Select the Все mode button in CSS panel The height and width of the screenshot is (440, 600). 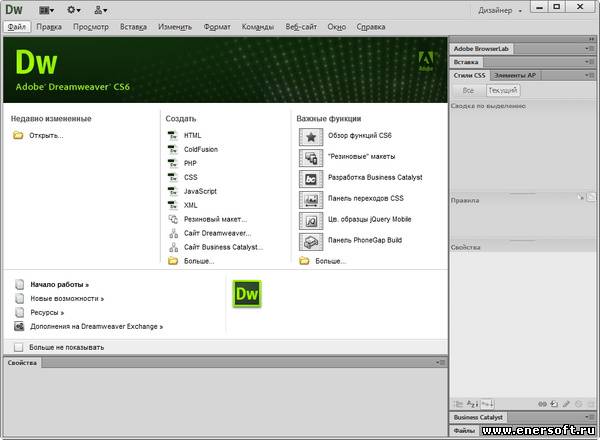(468, 90)
